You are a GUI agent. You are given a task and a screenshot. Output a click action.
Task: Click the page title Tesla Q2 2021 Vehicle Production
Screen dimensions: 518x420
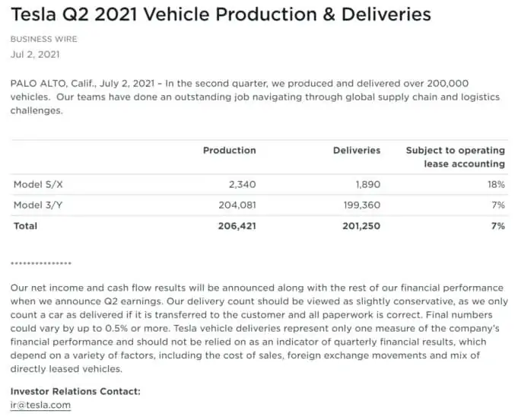click(221, 14)
